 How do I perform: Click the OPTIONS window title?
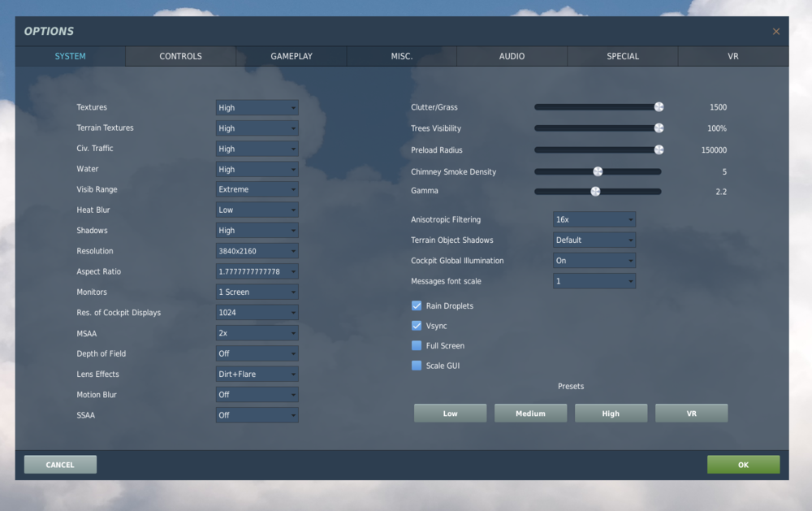(x=50, y=31)
